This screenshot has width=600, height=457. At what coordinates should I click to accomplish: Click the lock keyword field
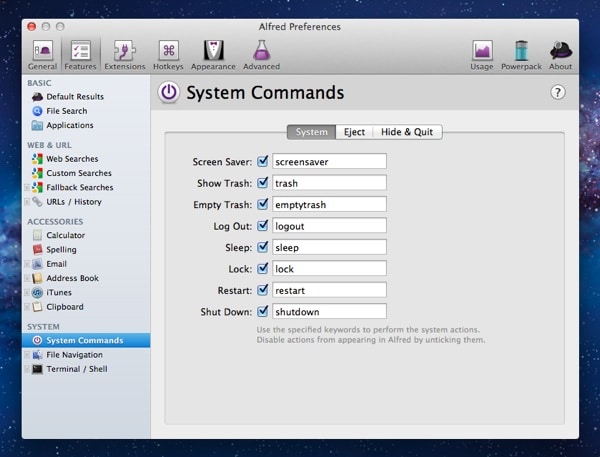point(329,269)
